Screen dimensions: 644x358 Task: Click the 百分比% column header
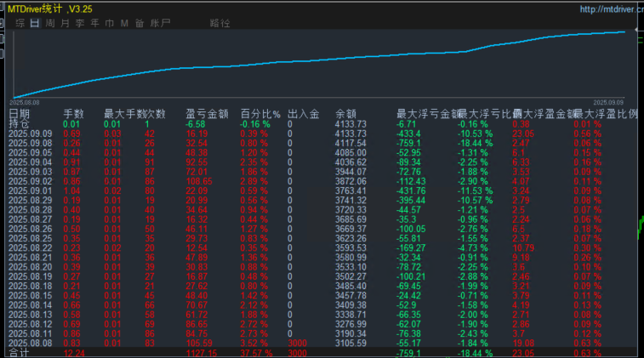click(260, 114)
